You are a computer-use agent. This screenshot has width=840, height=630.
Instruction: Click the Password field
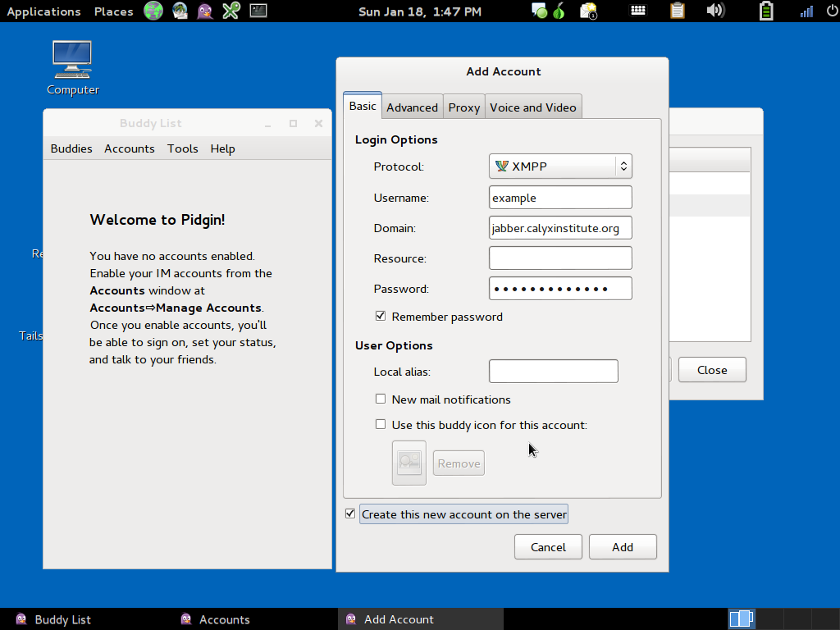pos(560,289)
